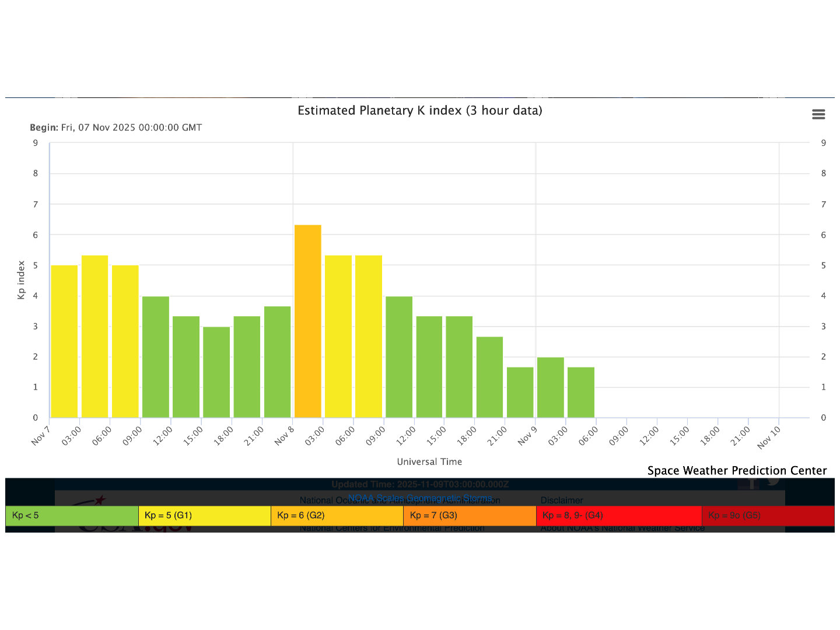Viewport: 840px width, 630px height.
Task: Click the Facebook icon in footer
Action: click(751, 484)
